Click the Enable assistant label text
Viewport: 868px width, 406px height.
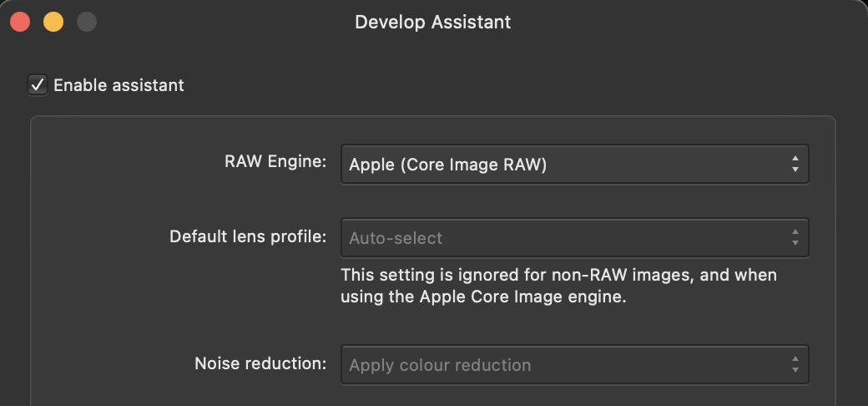pyautogui.click(x=119, y=85)
